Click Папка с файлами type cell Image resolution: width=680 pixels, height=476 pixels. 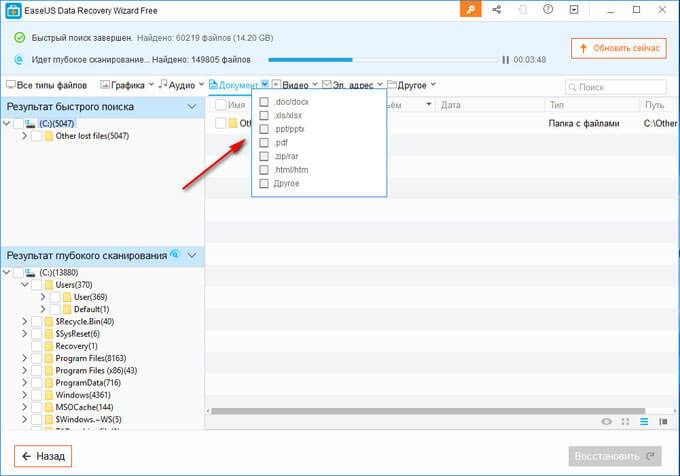coord(584,124)
